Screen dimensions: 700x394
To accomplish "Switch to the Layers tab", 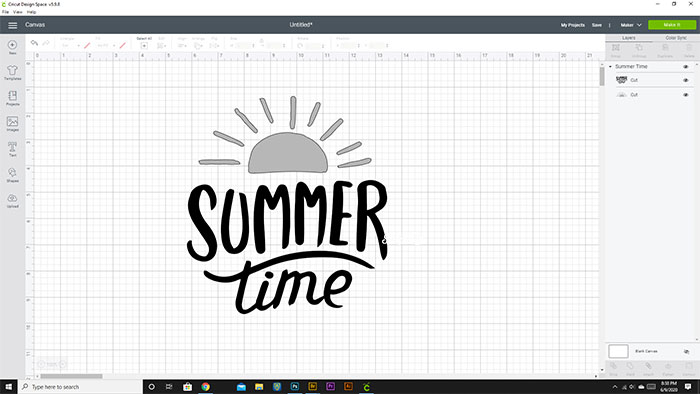I will click(629, 38).
